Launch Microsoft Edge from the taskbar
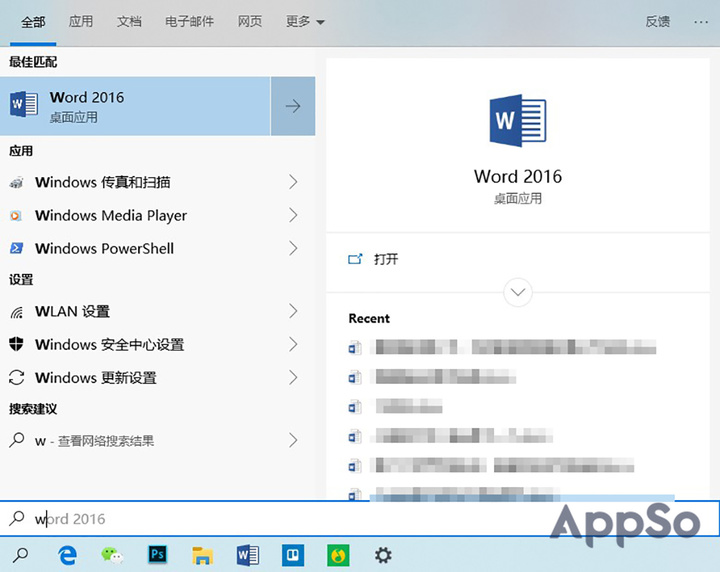 point(68,555)
